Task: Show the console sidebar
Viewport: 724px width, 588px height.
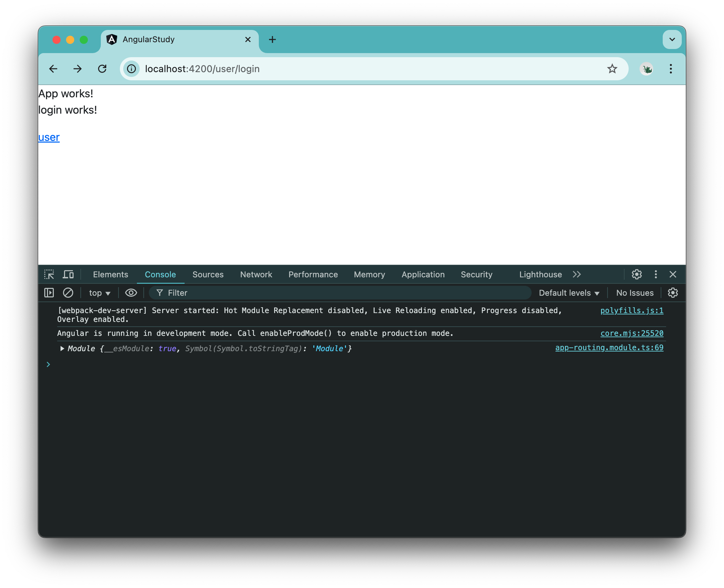Action: coord(49,293)
